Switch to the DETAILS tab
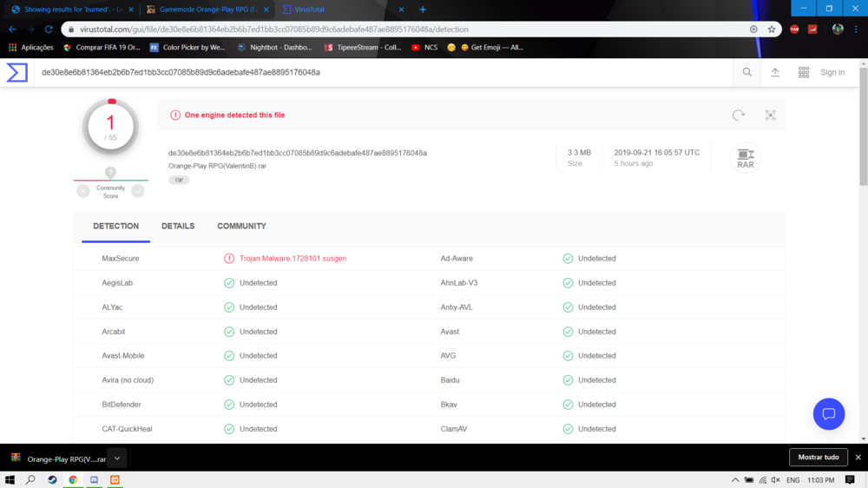Screen dimensions: 868x488 click(x=178, y=226)
